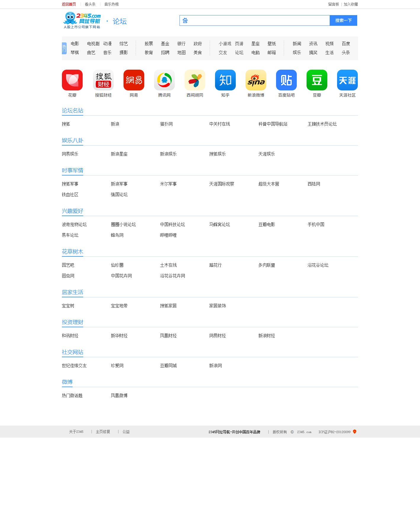Image resolution: width=420 pixels, height=509 pixels.
Task: Click 加入收藏 at top right
Action: click(x=351, y=4)
